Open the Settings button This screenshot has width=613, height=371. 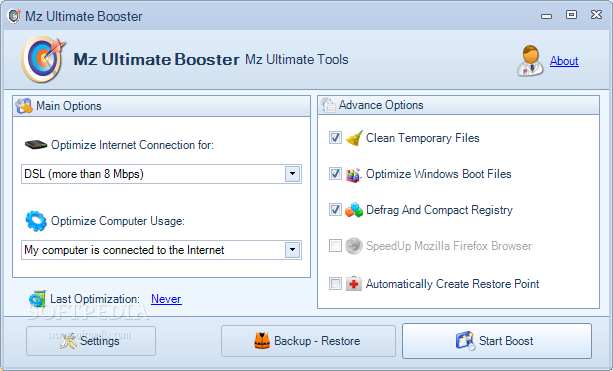point(91,341)
